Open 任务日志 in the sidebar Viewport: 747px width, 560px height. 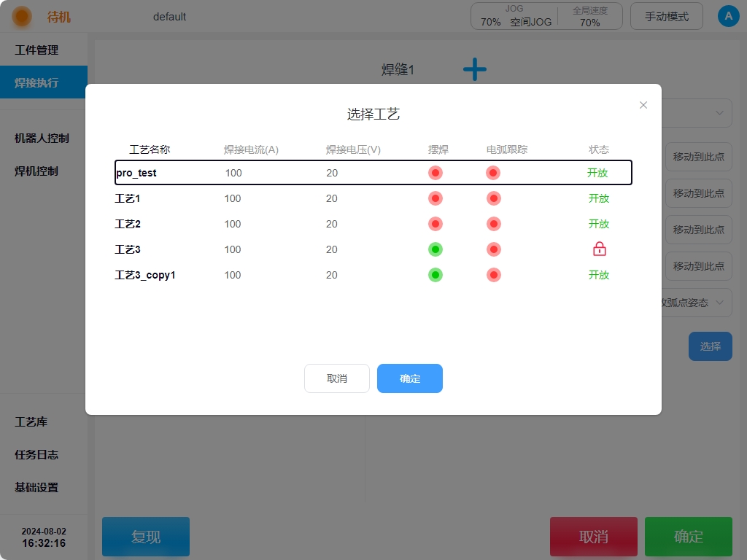click(x=36, y=455)
